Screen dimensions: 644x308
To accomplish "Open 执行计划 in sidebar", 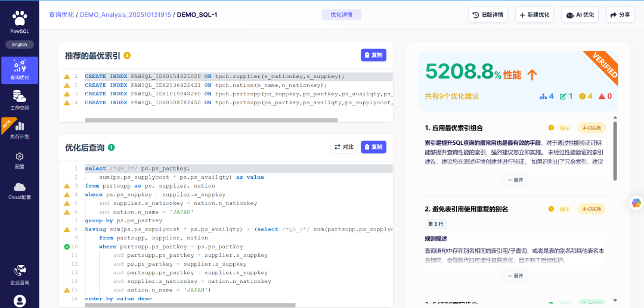I will pyautogui.click(x=20, y=131).
